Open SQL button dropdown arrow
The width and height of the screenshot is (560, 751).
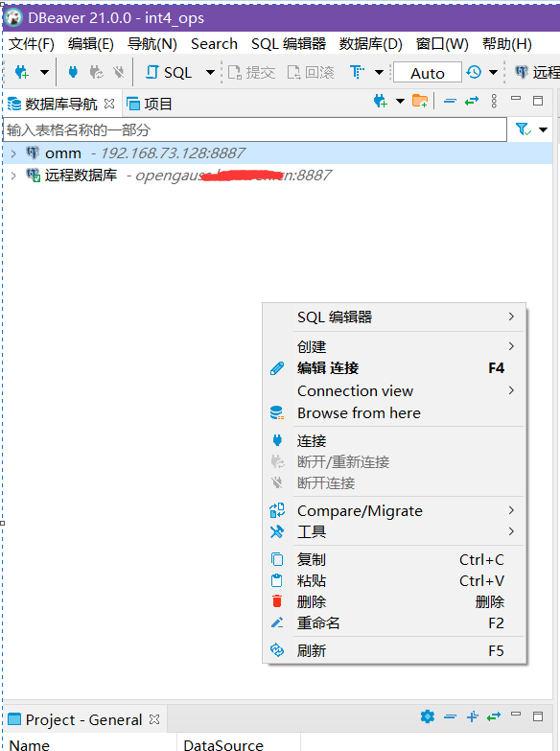(x=210, y=73)
